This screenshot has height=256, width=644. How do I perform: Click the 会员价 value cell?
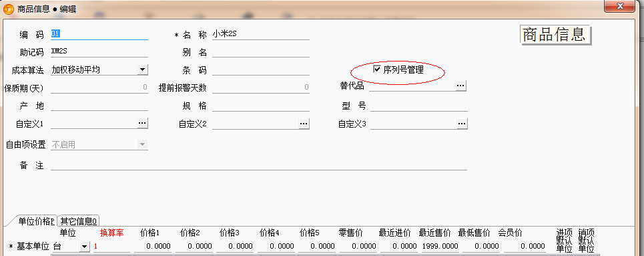pos(525,247)
